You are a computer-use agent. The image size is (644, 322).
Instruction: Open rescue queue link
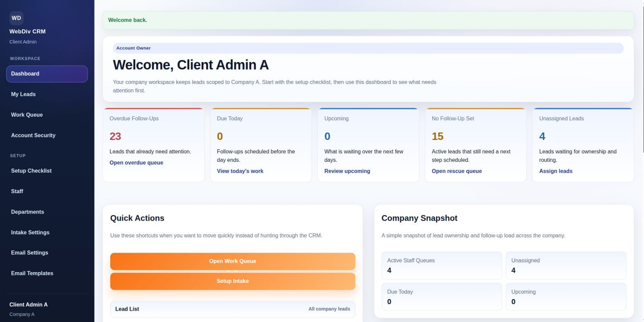coord(457,171)
